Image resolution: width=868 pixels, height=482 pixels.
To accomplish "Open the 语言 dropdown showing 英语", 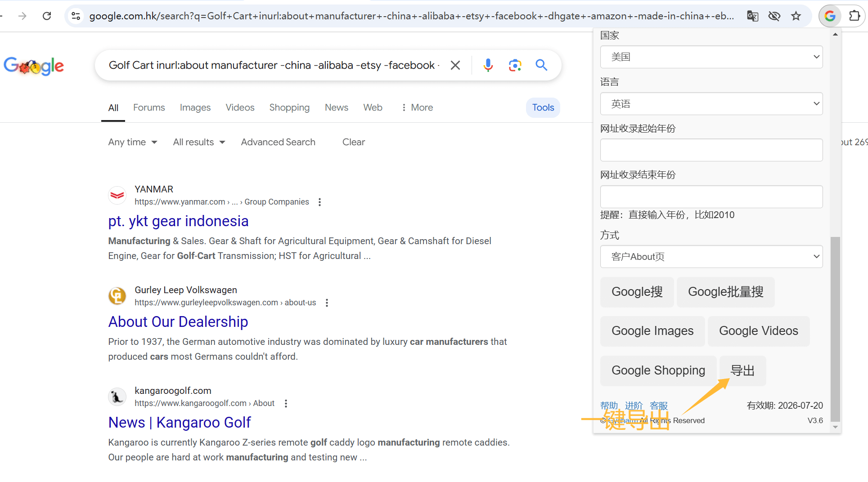I will point(711,104).
